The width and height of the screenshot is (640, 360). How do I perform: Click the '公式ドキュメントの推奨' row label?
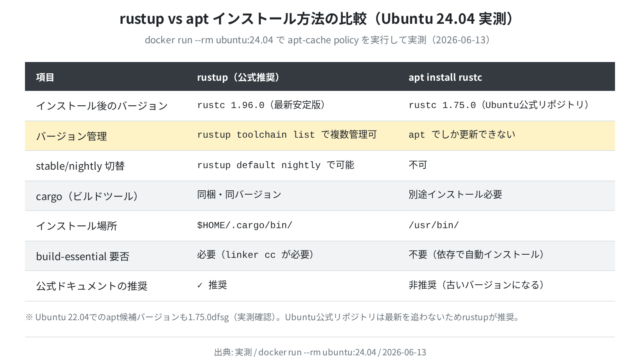pyautogui.click(x=91, y=286)
